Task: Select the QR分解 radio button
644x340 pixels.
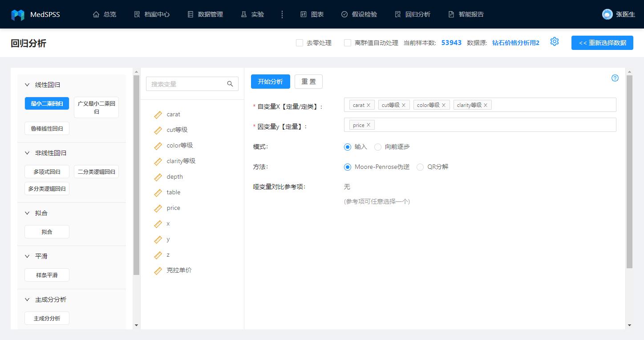Action: pyautogui.click(x=420, y=167)
